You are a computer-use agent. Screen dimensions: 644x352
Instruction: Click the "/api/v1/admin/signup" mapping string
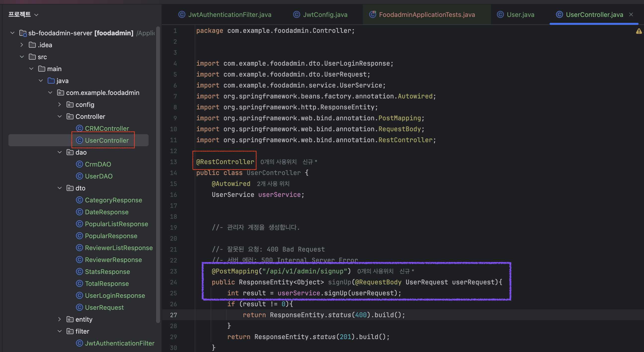pyautogui.click(x=305, y=271)
